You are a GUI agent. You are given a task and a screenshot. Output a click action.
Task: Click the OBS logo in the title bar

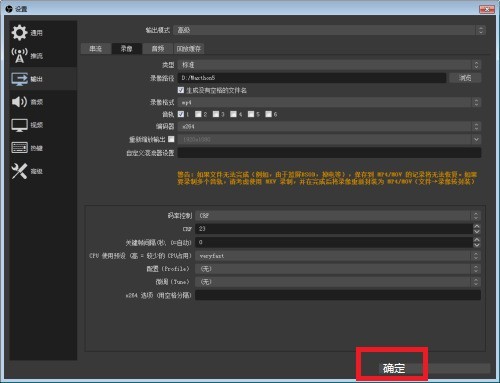pyautogui.click(x=9, y=9)
